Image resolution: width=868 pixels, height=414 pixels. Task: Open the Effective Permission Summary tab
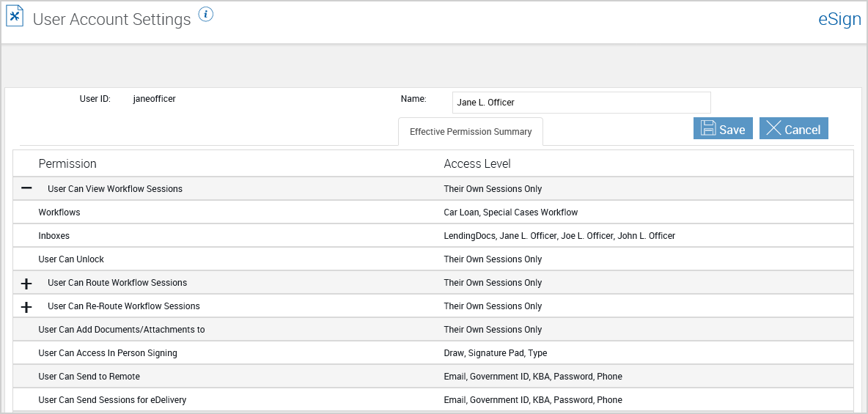click(471, 132)
